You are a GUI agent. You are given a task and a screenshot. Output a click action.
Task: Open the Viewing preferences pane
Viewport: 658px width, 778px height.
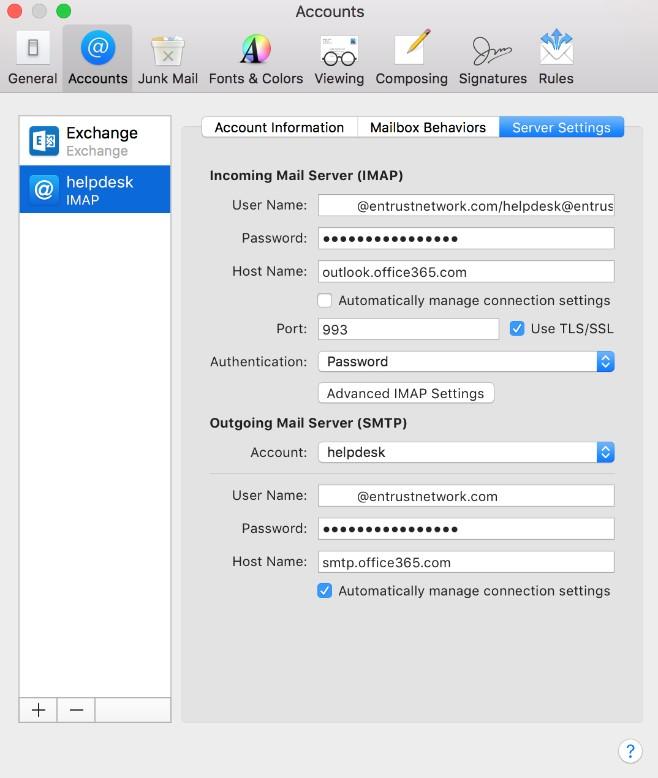339,59
